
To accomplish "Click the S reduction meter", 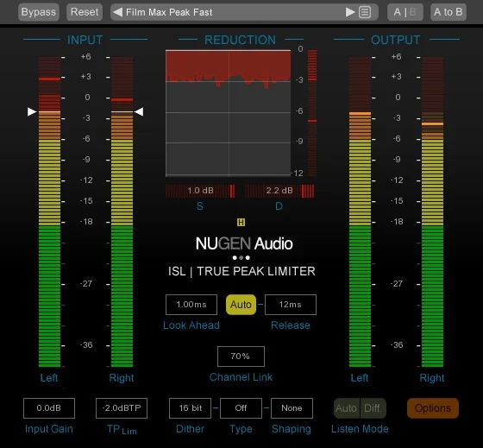I will tap(200, 191).
